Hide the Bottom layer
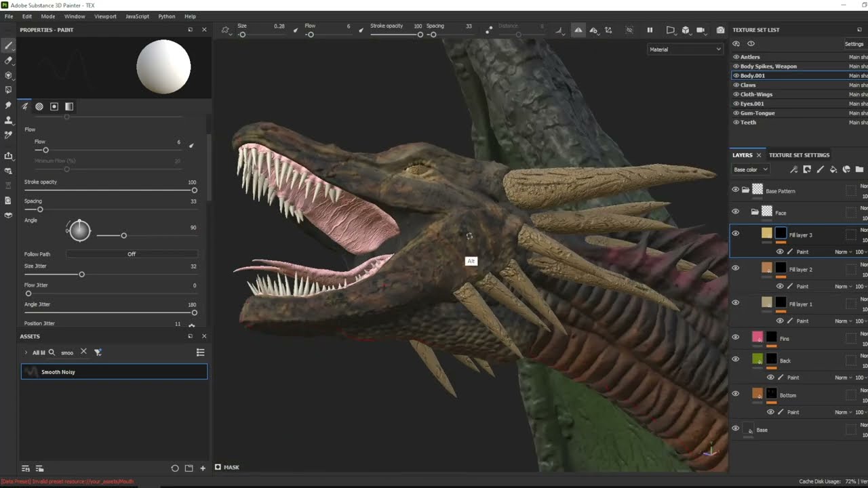Screen dimensions: 868x488 pyautogui.click(x=735, y=393)
